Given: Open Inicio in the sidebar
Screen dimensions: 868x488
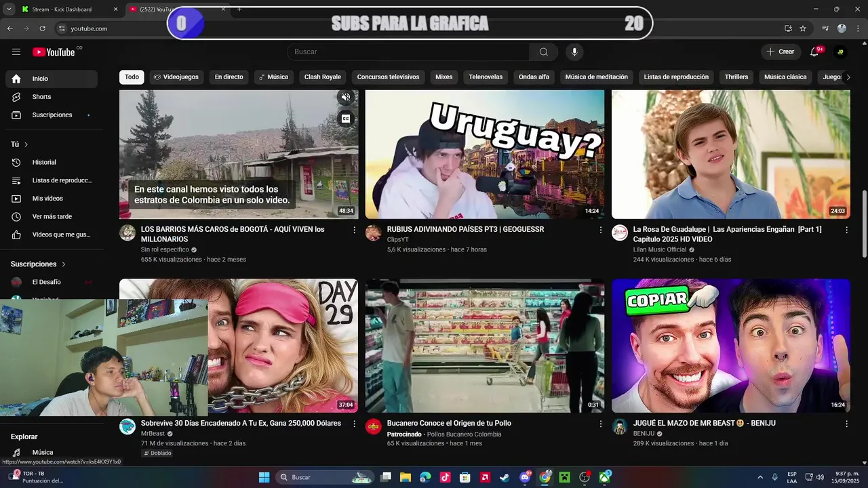Looking at the screenshot, I should (x=52, y=79).
